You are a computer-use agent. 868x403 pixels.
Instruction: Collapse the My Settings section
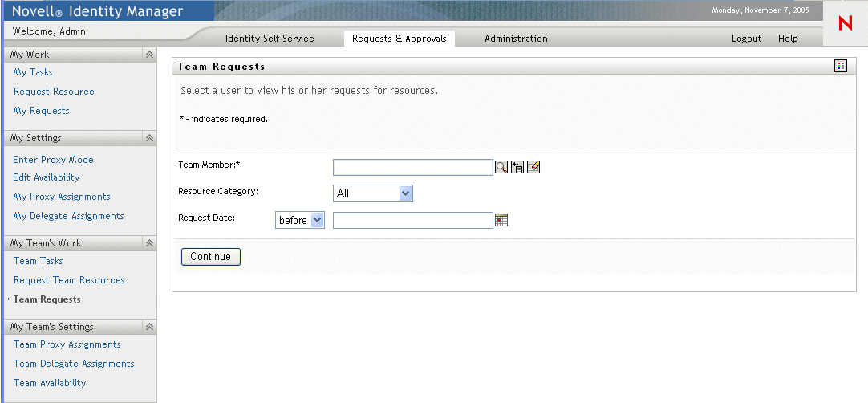tap(149, 138)
